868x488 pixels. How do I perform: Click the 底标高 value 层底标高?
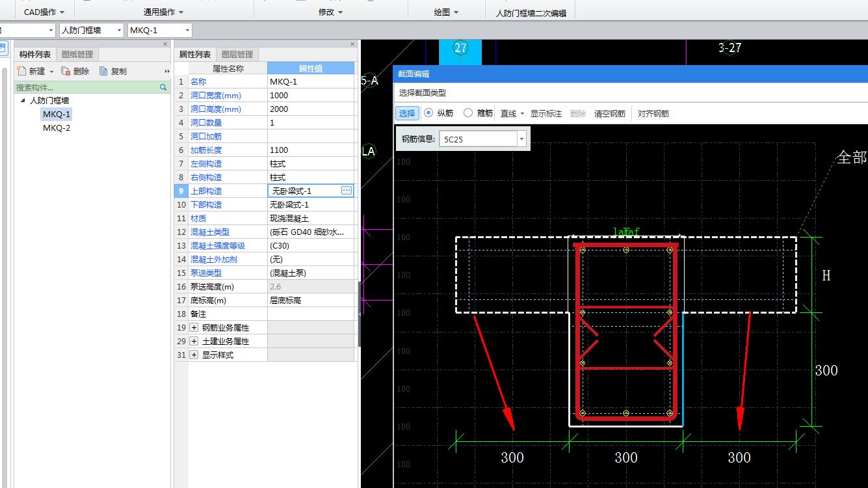311,300
